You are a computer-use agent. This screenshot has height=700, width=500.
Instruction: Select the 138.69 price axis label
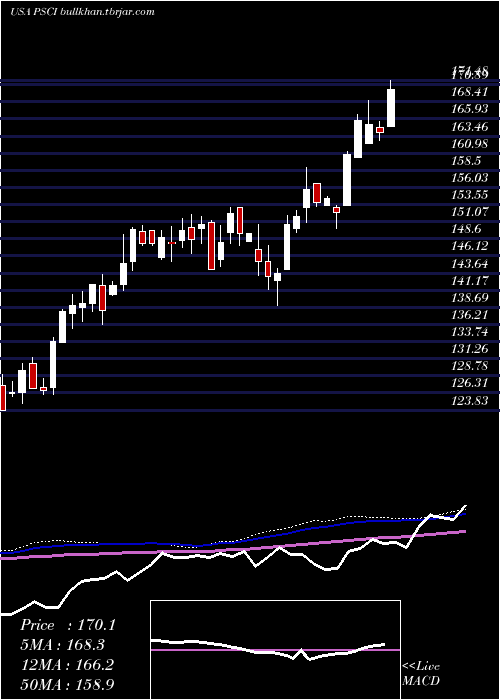click(470, 297)
